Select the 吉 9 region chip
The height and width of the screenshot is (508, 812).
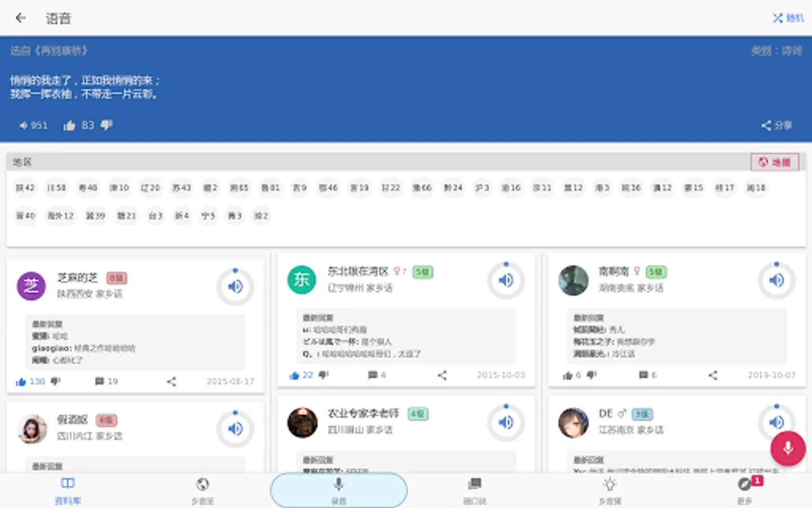point(299,188)
